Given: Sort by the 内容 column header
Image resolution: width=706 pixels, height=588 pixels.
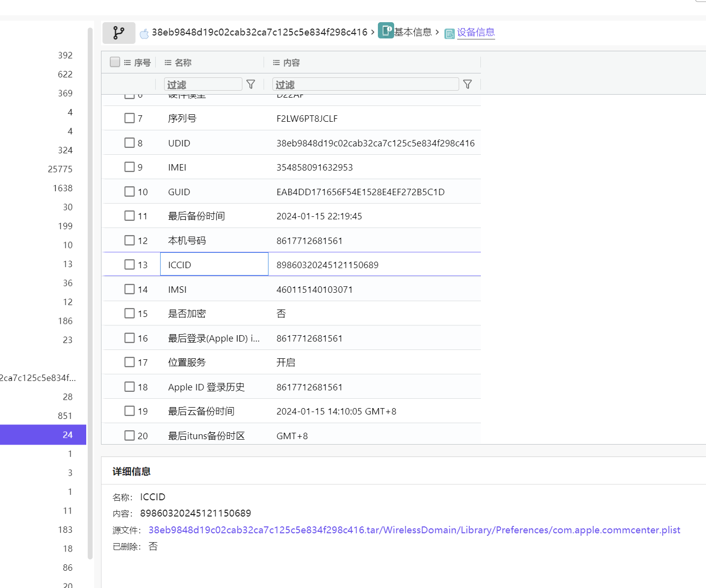Looking at the screenshot, I should [291, 63].
